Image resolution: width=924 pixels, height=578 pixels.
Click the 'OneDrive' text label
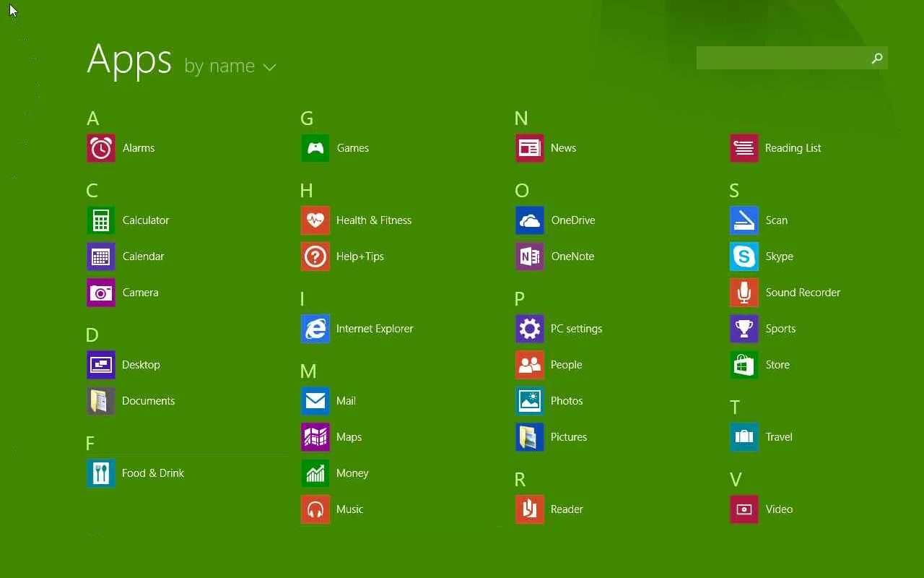(x=573, y=220)
